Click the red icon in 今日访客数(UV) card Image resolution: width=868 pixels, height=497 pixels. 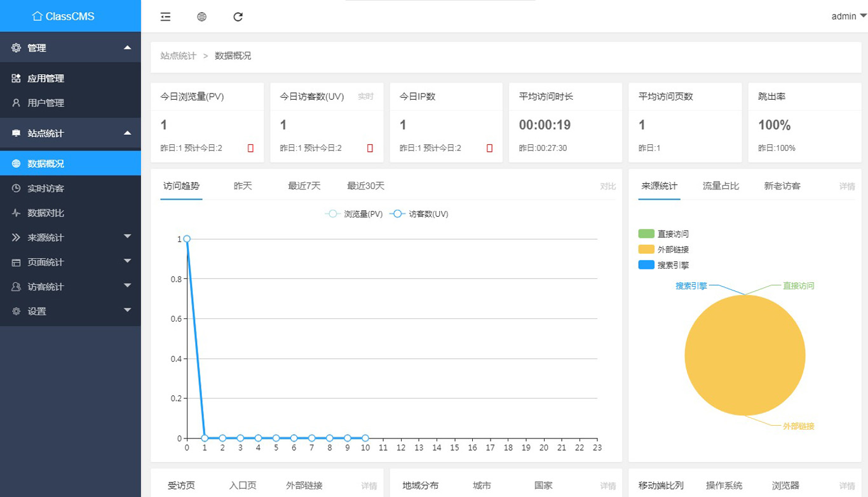[x=370, y=148]
